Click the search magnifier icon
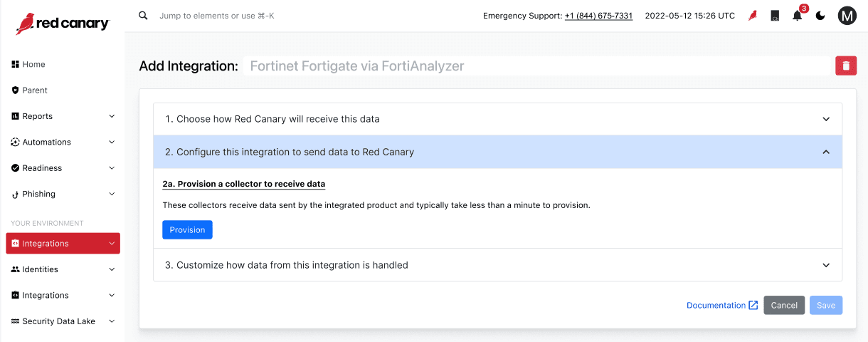This screenshot has width=868, height=342. (x=143, y=15)
